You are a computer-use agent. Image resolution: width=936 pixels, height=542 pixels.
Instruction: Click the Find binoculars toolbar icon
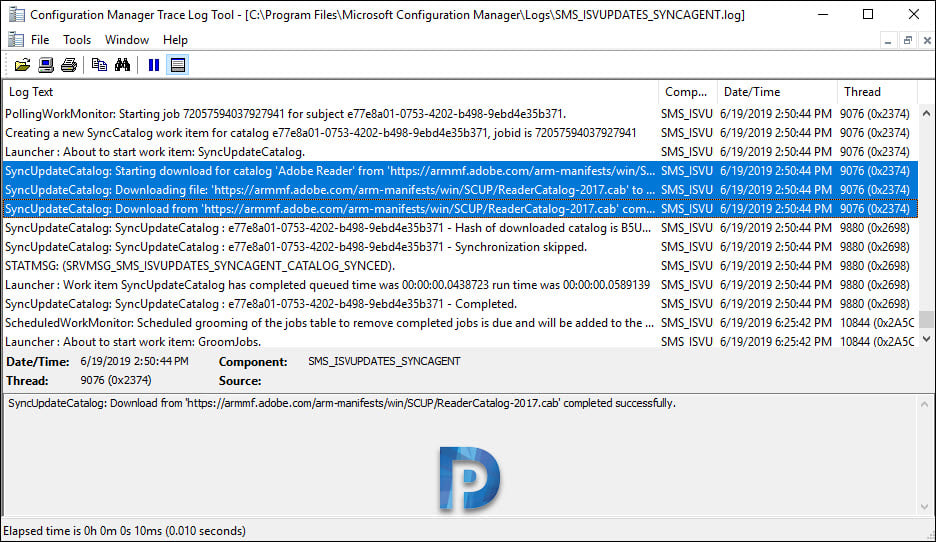point(122,65)
